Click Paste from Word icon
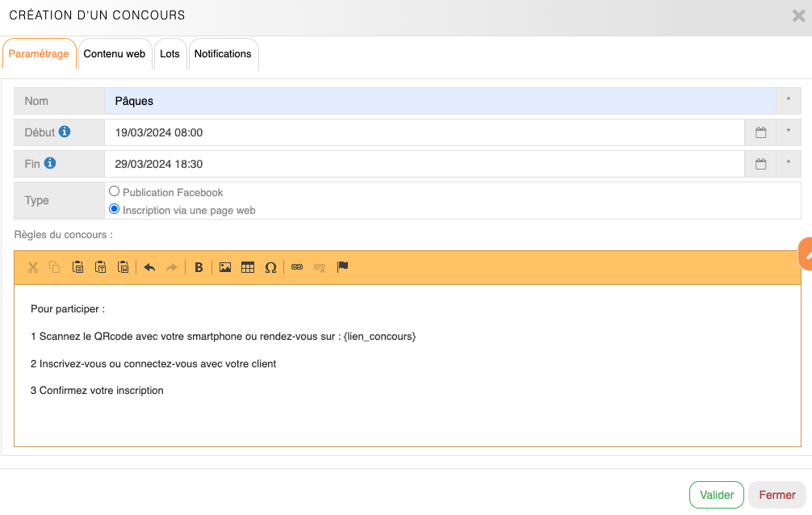Viewport: 812px width, 515px height. [x=123, y=267]
